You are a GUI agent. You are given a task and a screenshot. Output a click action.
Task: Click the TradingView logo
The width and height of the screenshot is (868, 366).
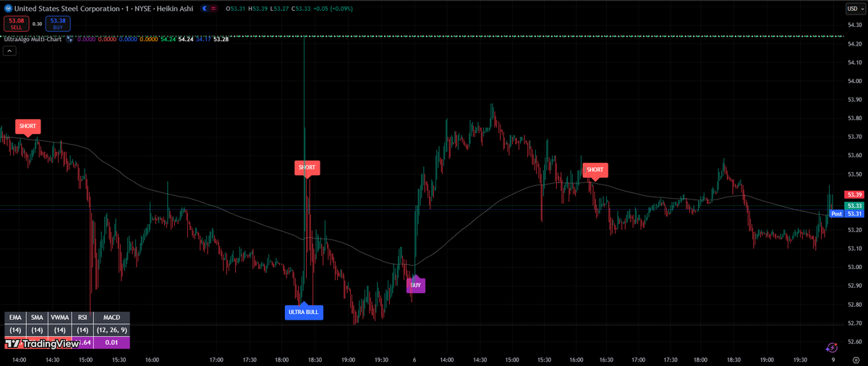[x=41, y=344]
